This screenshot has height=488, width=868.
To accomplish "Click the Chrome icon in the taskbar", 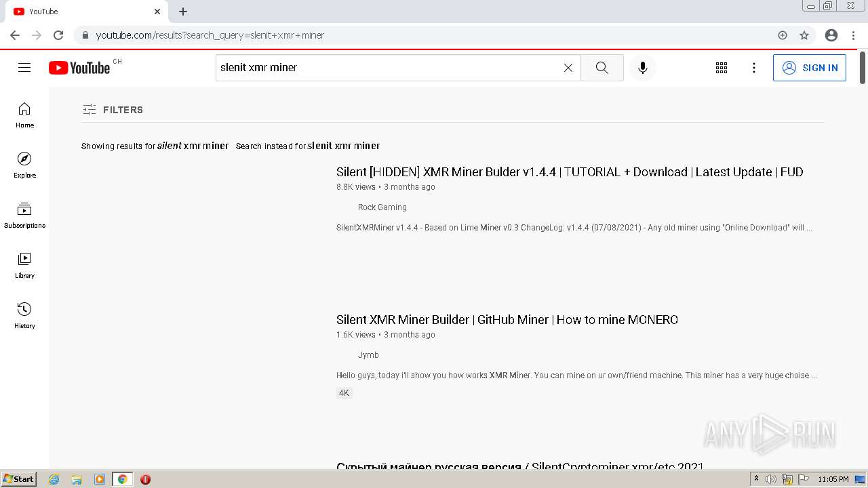I will tap(123, 479).
